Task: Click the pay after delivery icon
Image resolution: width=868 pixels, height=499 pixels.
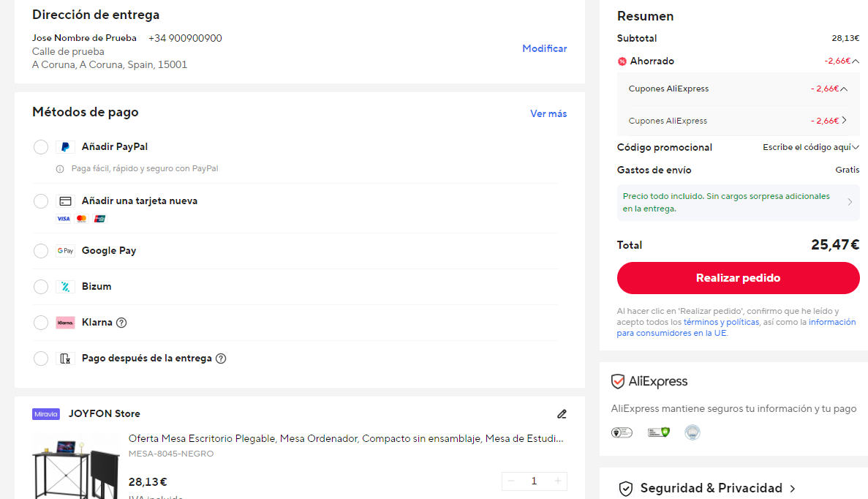Action: tap(65, 359)
